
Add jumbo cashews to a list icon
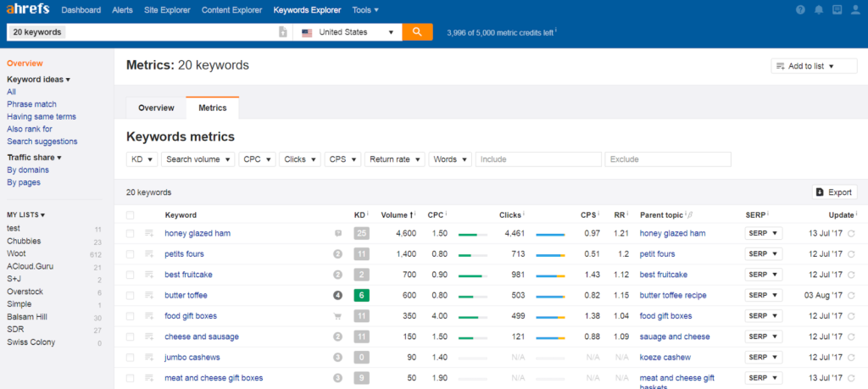[x=149, y=358]
